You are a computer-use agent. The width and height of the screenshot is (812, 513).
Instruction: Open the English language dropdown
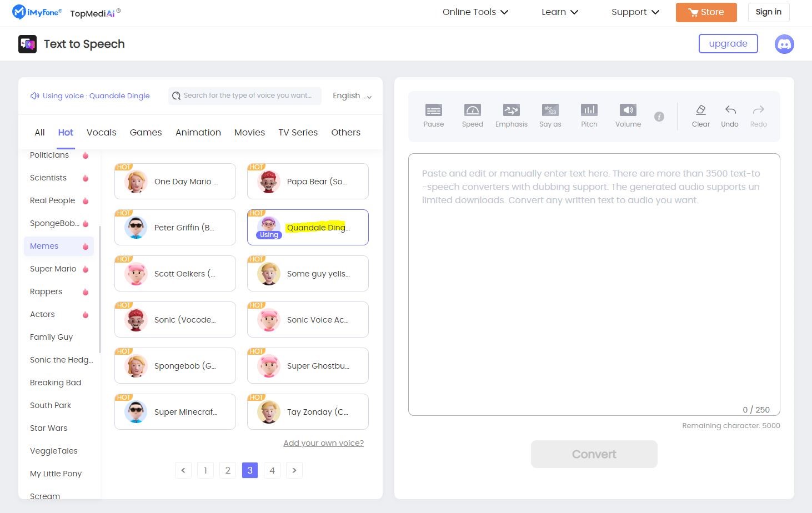[352, 95]
